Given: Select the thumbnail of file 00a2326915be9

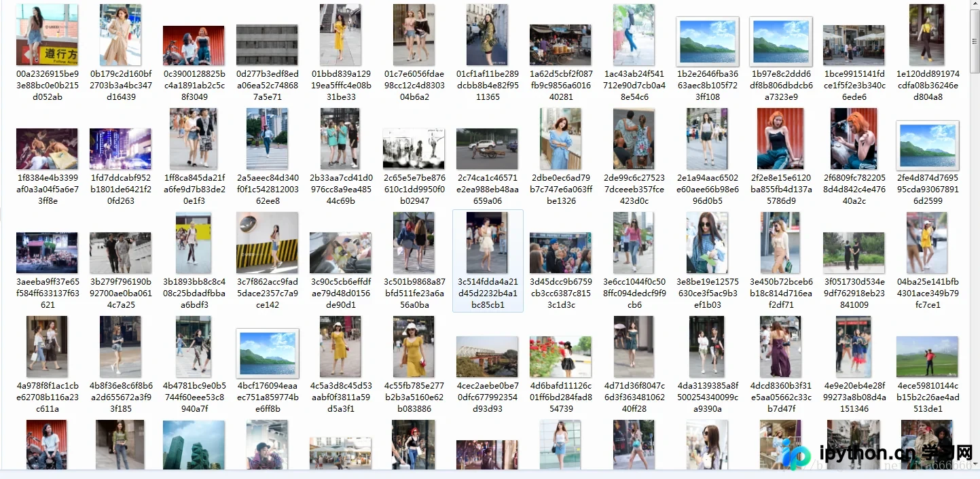Looking at the screenshot, I should click(x=47, y=35).
